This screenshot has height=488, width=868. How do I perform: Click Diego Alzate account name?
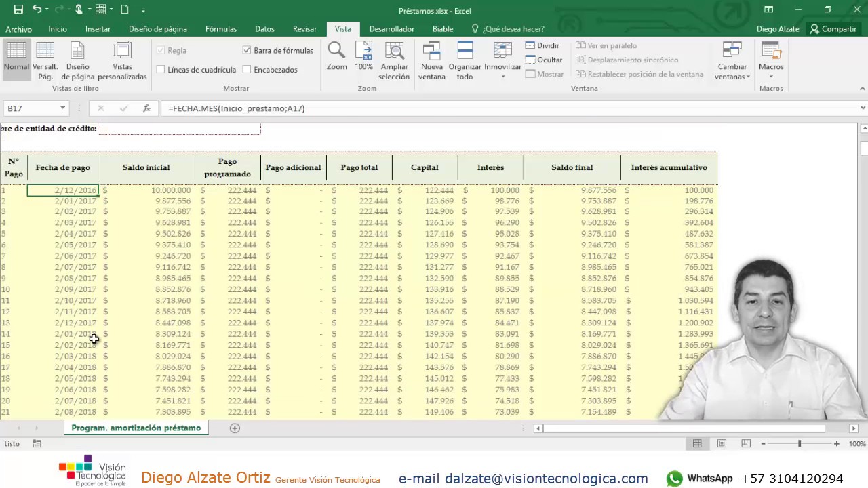pyautogui.click(x=778, y=29)
